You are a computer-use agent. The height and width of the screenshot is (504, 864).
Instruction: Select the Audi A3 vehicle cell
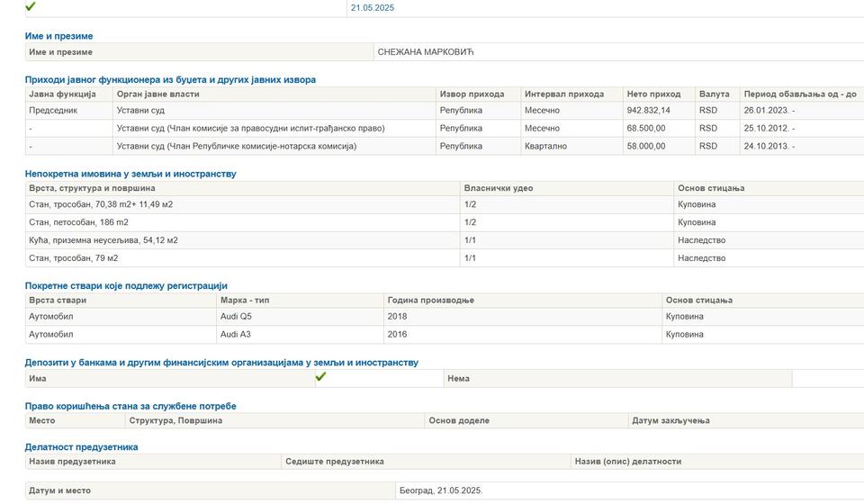[236, 335]
